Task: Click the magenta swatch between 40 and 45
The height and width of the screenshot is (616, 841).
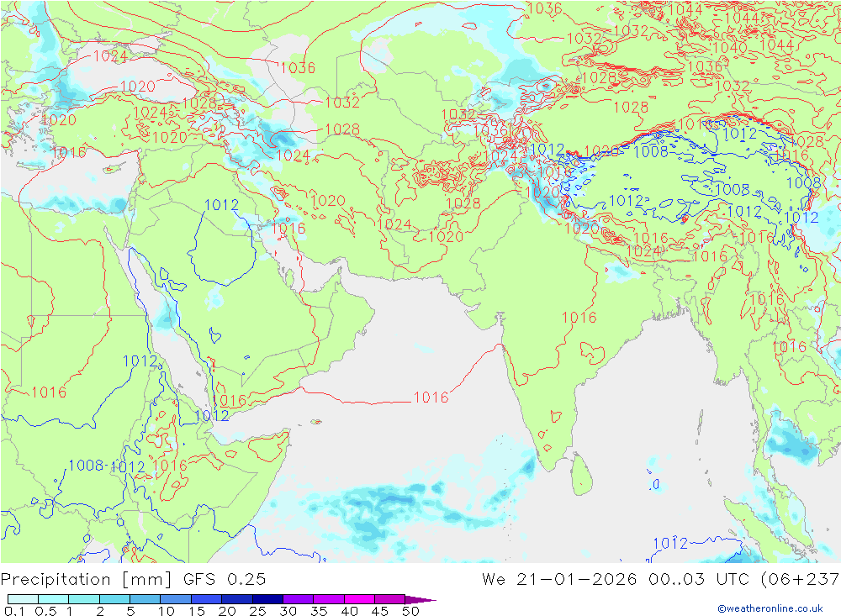Action: tap(359, 599)
